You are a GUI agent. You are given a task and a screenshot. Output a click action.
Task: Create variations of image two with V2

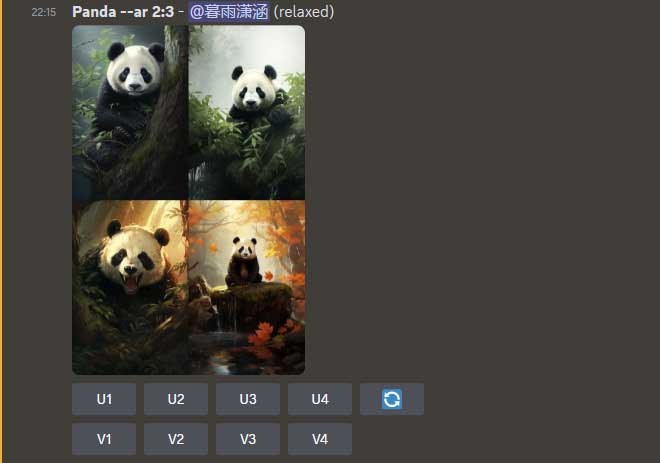tap(176, 439)
